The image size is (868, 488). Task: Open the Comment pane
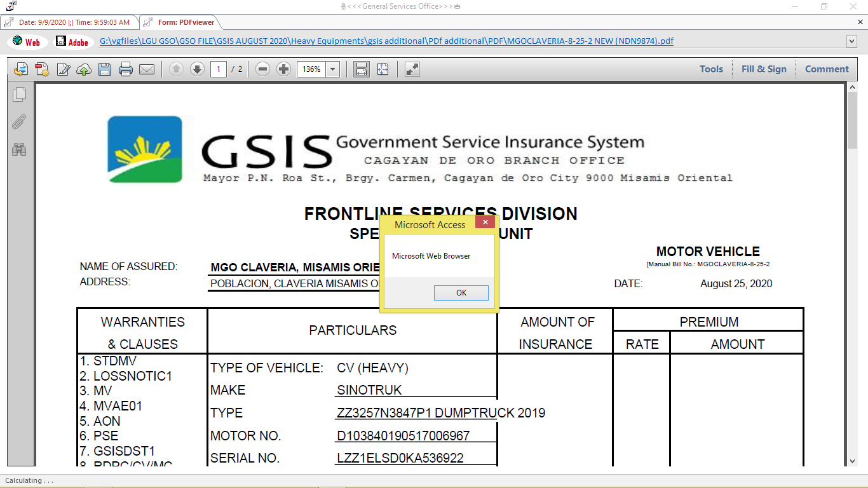tap(827, 69)
